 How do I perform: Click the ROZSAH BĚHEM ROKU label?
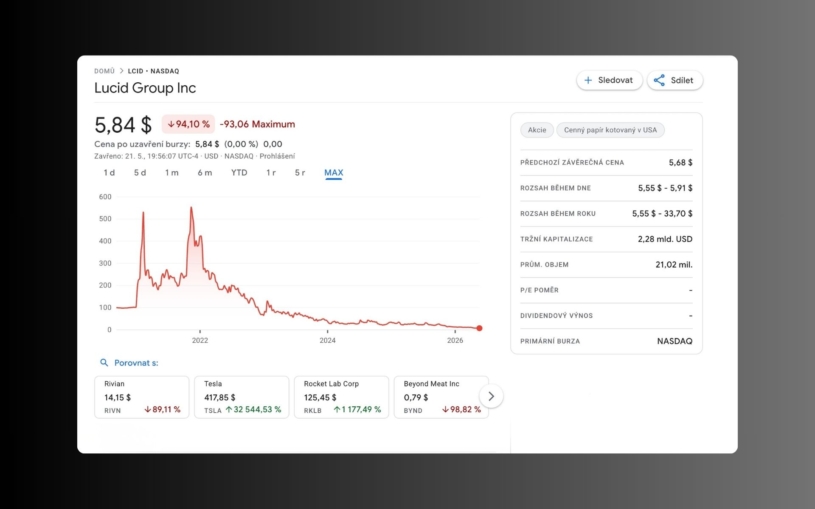tap(558, 214)
